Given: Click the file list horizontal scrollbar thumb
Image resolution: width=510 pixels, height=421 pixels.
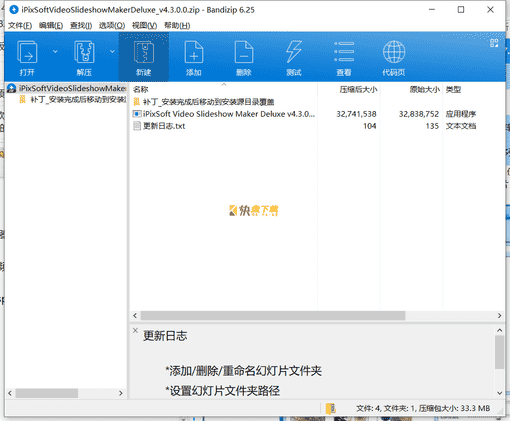Looking at the screenshot, I should tap(273, 315).
